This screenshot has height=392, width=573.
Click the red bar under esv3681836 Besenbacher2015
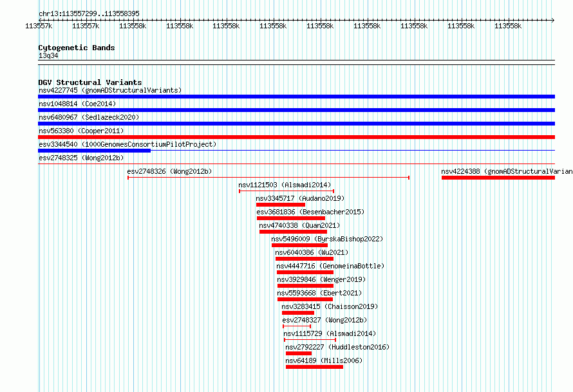coord(291,218)
